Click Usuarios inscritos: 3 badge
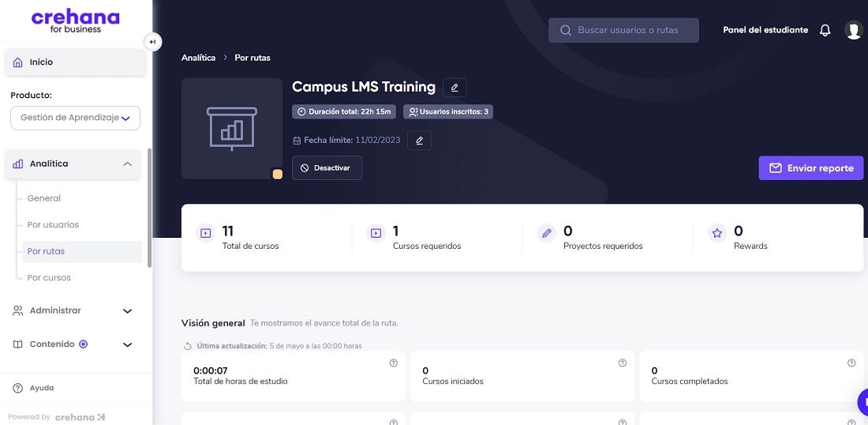The image size is (868, 425). (x=448, y=112)
